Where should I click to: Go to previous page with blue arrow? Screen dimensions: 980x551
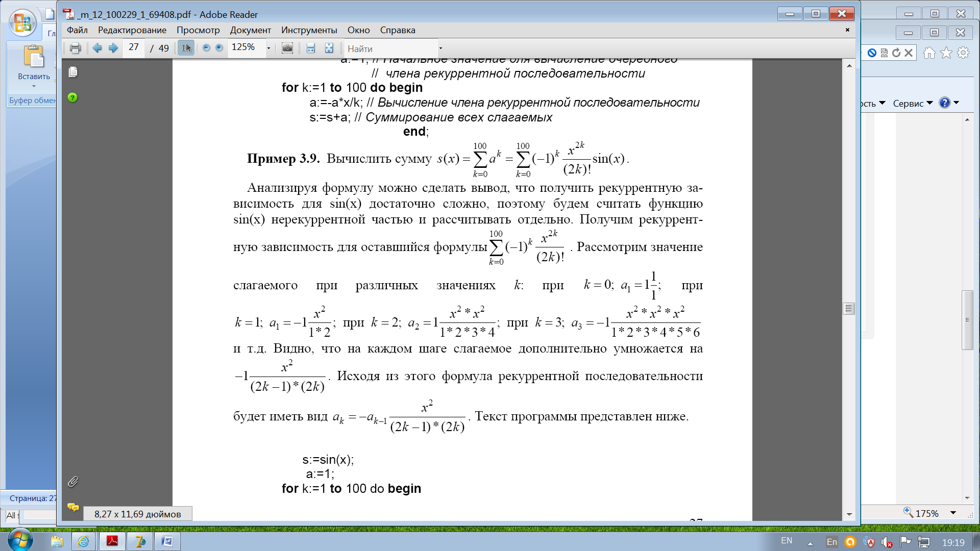tap(97, 48)
